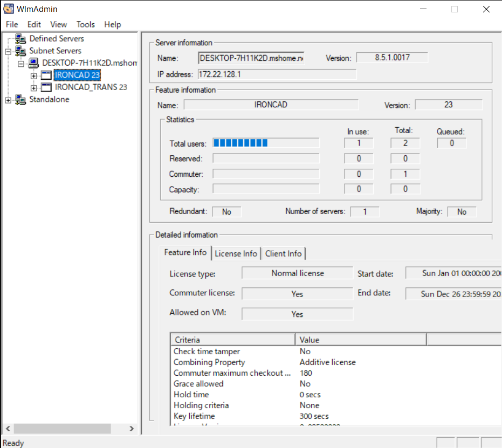502x448 pixels.
Task: Click the Start date field
Action: point(453,273)
